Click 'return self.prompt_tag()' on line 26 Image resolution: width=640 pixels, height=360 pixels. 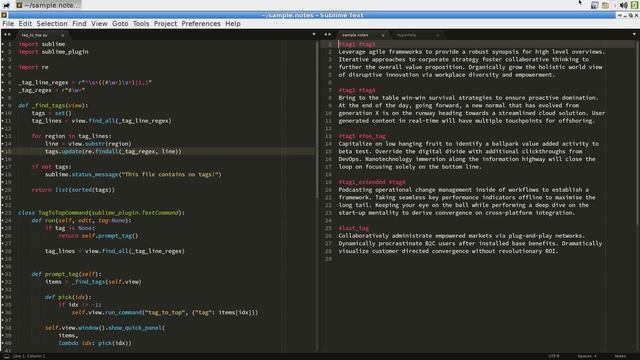pos(98,236)
